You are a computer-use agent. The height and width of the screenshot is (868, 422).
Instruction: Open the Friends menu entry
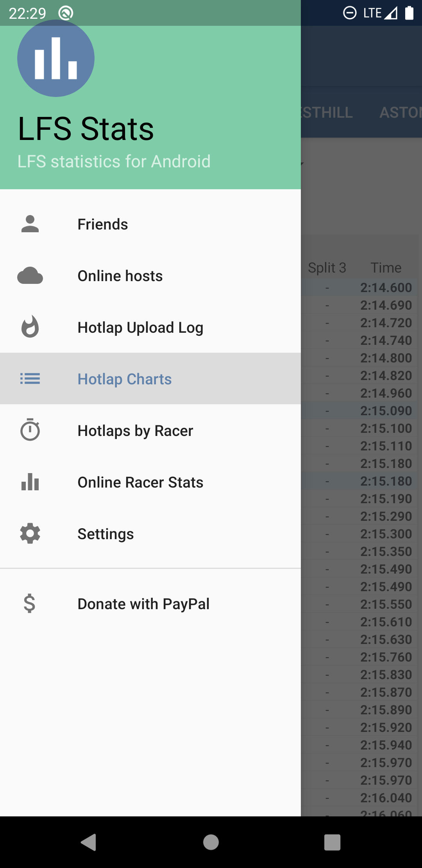click(x=103, y=224)
